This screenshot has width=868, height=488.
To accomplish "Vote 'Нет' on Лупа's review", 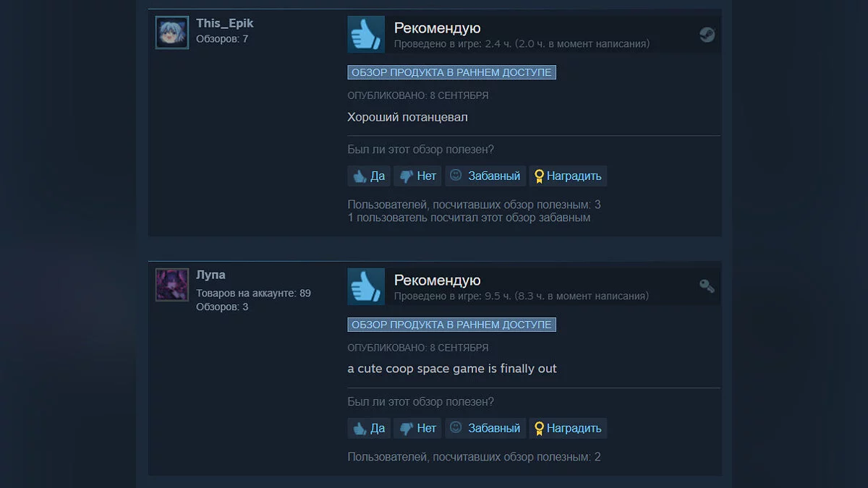I will (x=418, y=428).
